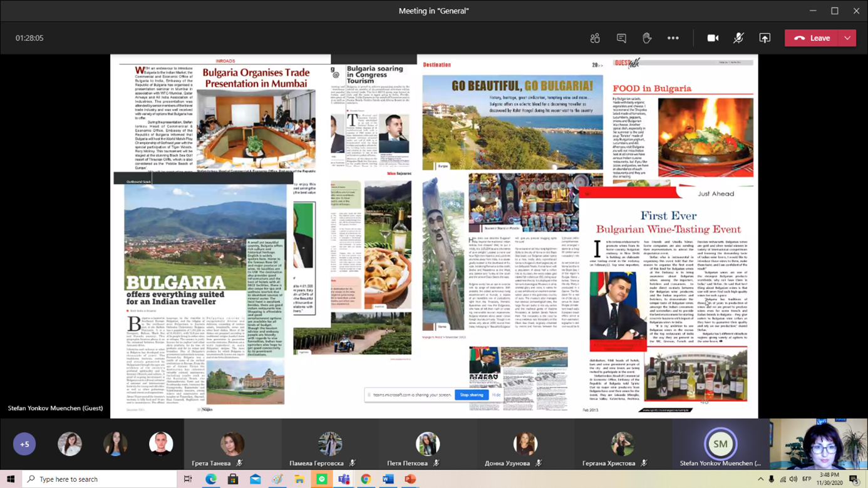Click the Bulgaria Organises Trade Presentation headline

[257, 78]
